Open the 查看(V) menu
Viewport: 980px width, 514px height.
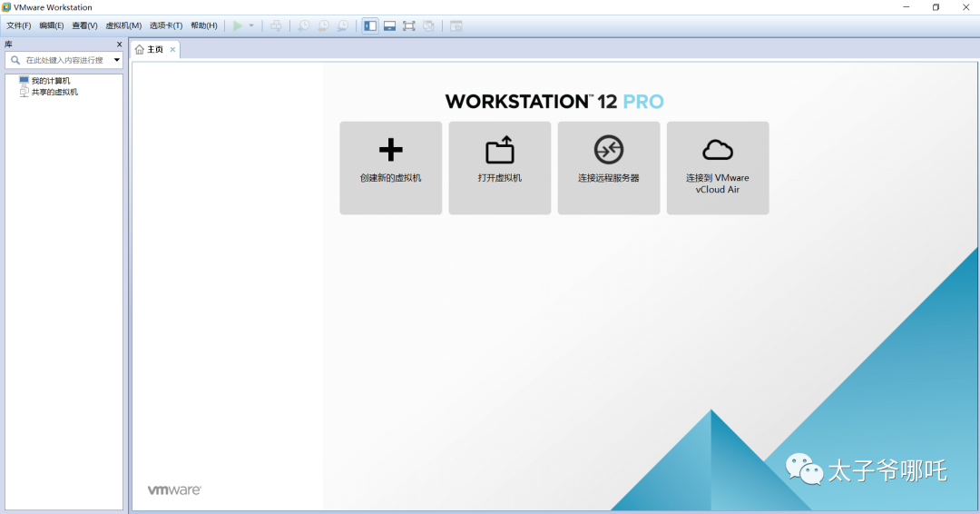[84, 25]
